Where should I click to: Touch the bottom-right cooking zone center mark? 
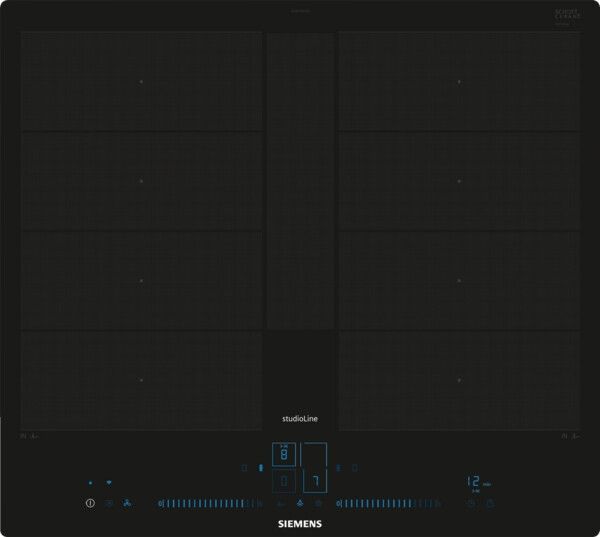pyautogui.click(x=459, y=380)
